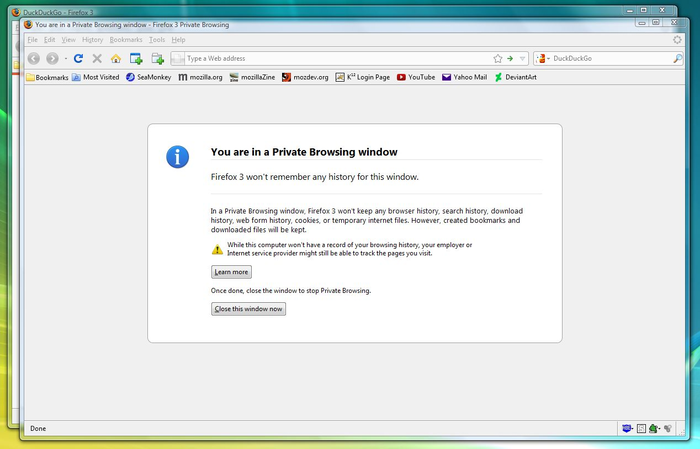
Task: Click the gray circles status bar icon
Action: [x=668, y=428]
